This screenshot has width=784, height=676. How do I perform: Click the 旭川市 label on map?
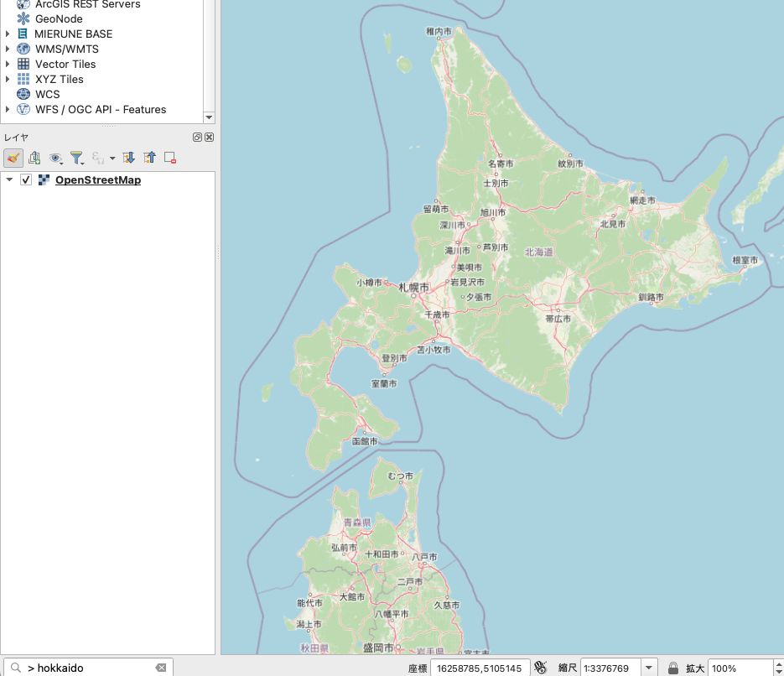[493, 212]
